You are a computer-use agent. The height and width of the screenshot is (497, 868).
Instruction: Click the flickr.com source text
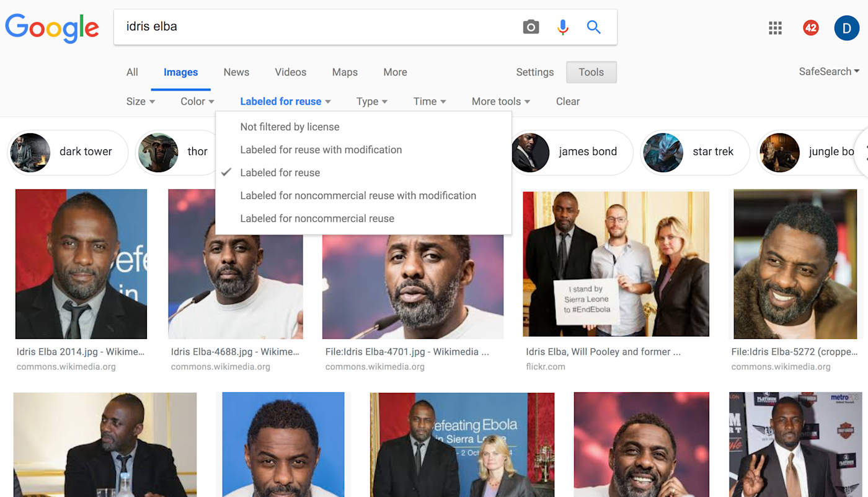pos(546,367)
